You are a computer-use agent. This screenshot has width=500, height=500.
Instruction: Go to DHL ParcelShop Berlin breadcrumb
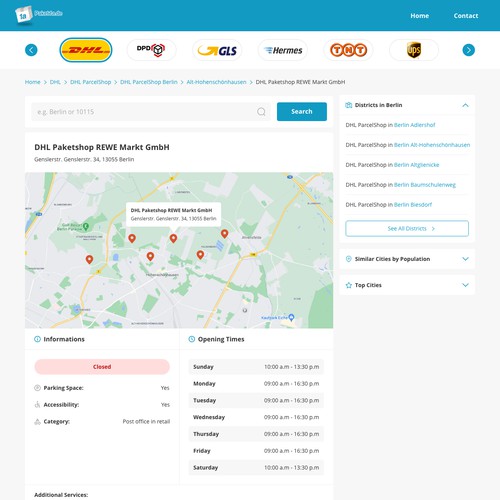(149, 82)
